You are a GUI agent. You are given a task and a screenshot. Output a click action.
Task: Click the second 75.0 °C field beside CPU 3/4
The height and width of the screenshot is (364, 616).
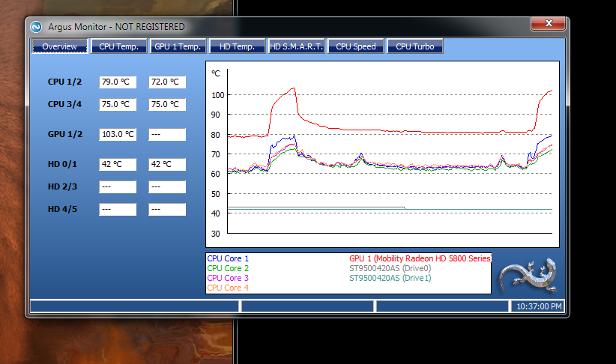click(167, 104)
